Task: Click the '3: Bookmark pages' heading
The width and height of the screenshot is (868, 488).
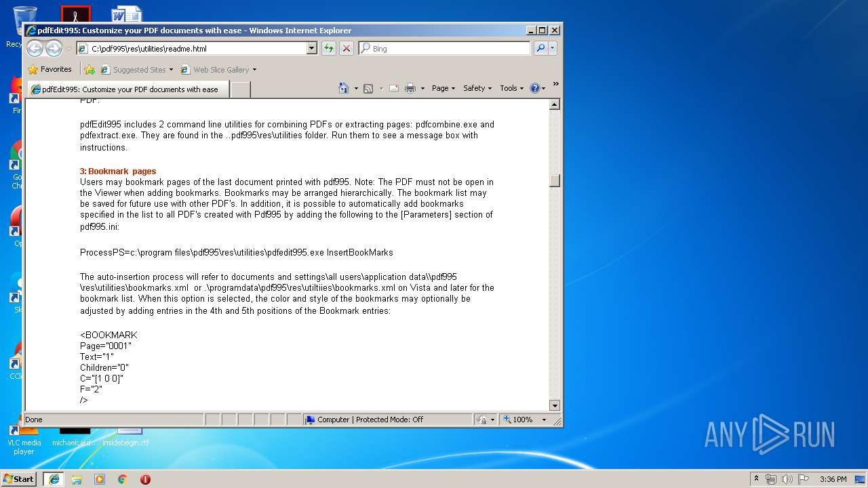Action: (x=118, y=171)
